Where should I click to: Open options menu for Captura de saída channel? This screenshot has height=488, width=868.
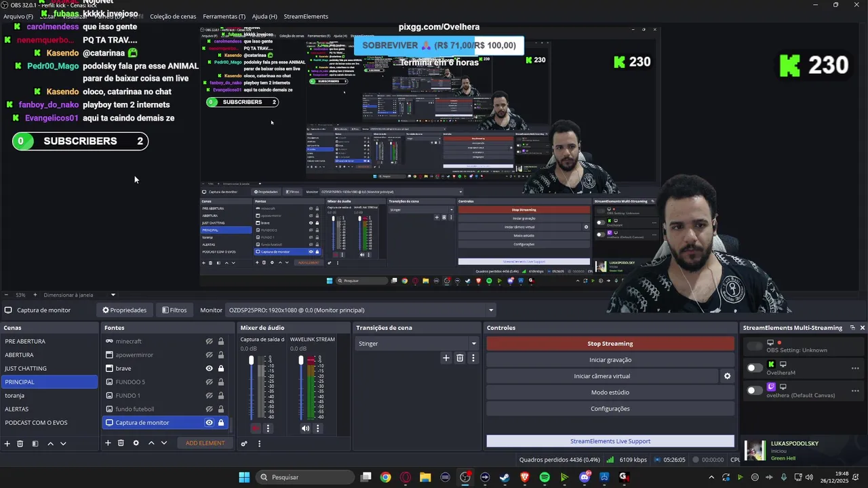(268, 428)
